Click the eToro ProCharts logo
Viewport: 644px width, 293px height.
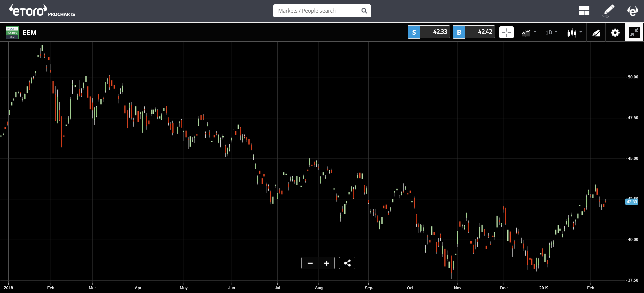[42, 11]
